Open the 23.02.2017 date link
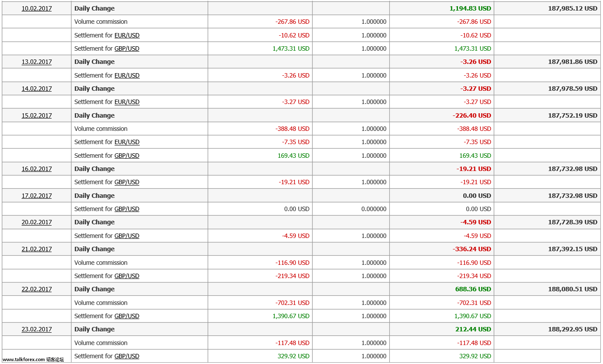 tap(37, 329)
